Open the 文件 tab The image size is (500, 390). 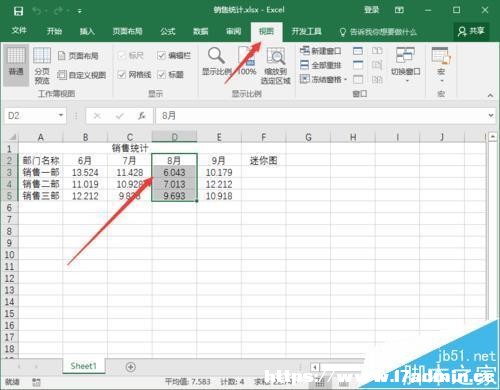pyautogui.click(x=19, y=31)
